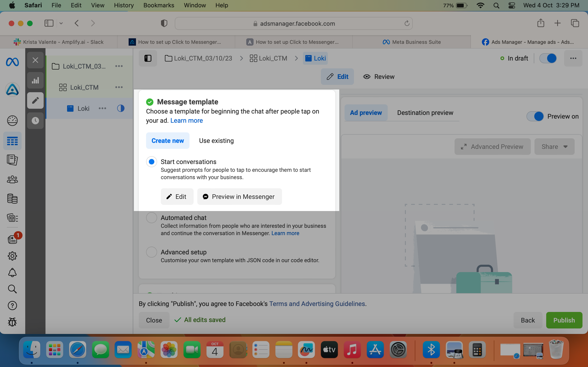588x367 pixels.
Task: Open the more options menu for Loki_CTM
Action: [119, 87]
